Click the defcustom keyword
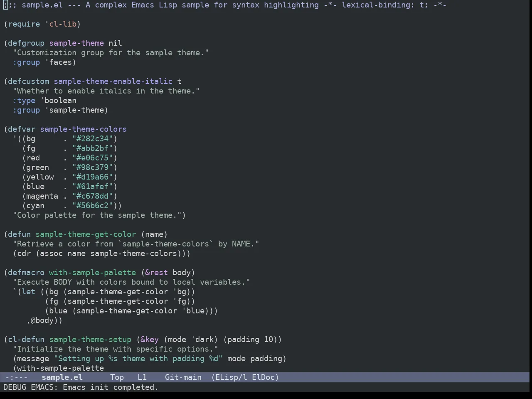This screenshot has width=532, height=399. coord(28,81)
